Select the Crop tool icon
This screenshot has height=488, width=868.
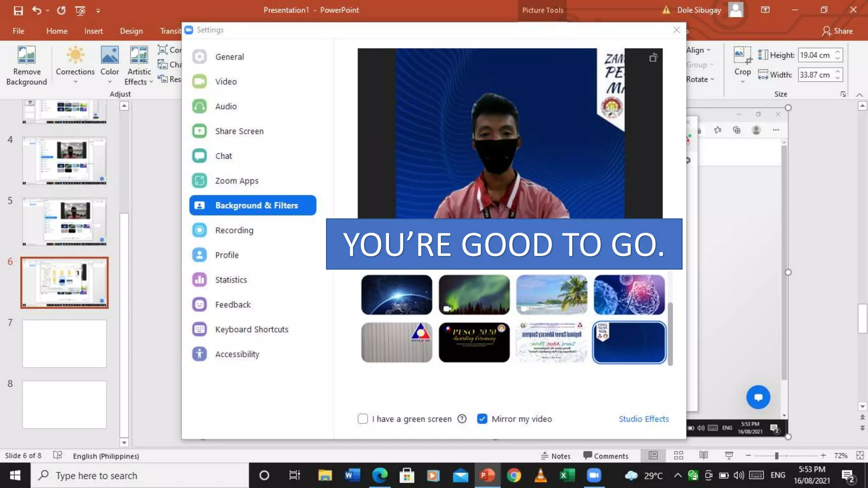click(x=742, y=55)
